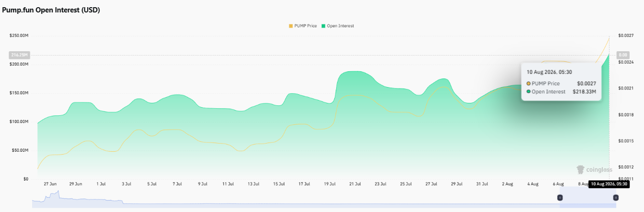Image resolution: width=644 pixels, height=212 pixels.
Task: Click the 25 Jul date label
Action: (406, 184)
